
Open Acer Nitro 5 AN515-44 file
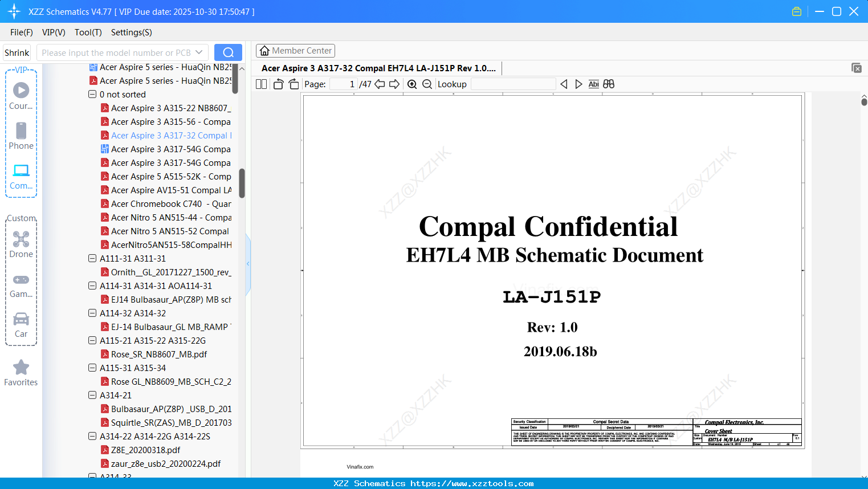click(166, 217)
